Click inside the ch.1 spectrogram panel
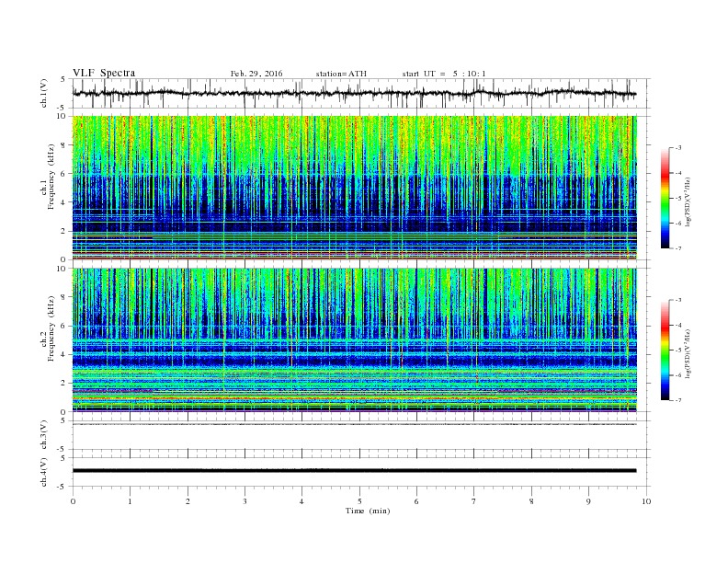Image resolution: width=728 pixels, height=563 pixels. tap(354, 188)
